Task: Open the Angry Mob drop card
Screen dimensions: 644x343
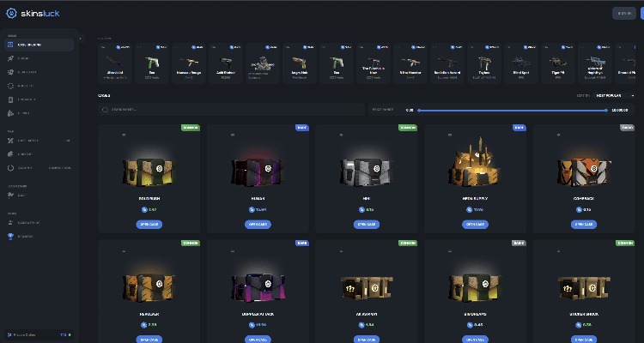Action: [300, 63]
